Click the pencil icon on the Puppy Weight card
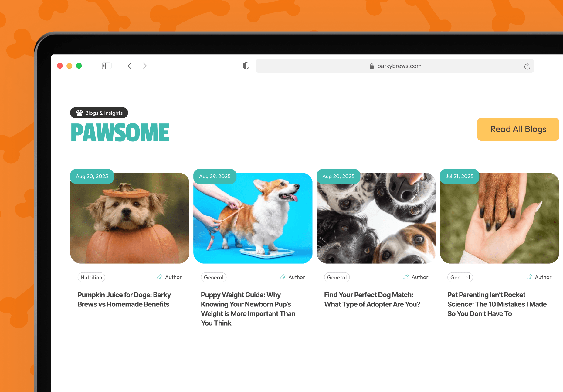Image resolution: width=563 pixels, height=392 pixels. pyautogui.click(x=283, y=277)
